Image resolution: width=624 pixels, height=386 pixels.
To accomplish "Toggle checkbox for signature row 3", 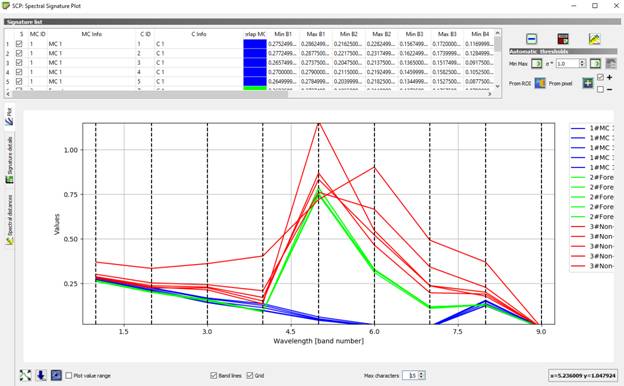I will [x=19, y=62].
